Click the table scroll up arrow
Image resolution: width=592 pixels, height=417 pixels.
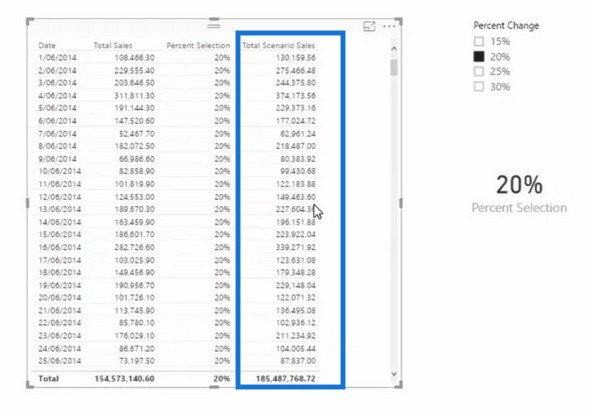pos(394,48)
